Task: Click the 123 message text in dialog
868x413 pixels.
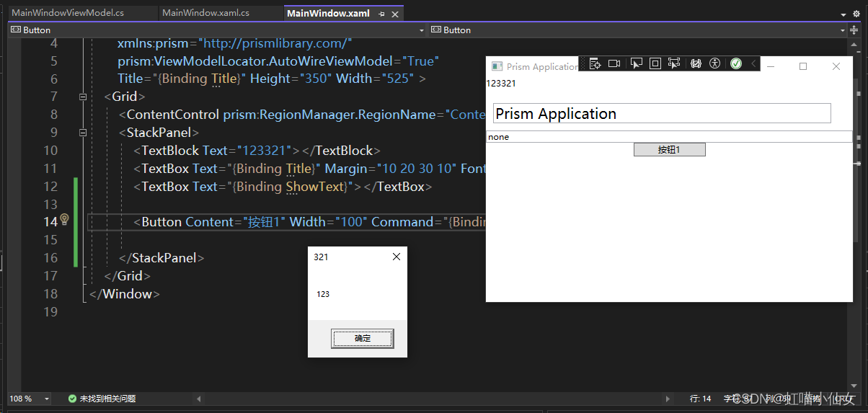Action: [x=323, y=294]
